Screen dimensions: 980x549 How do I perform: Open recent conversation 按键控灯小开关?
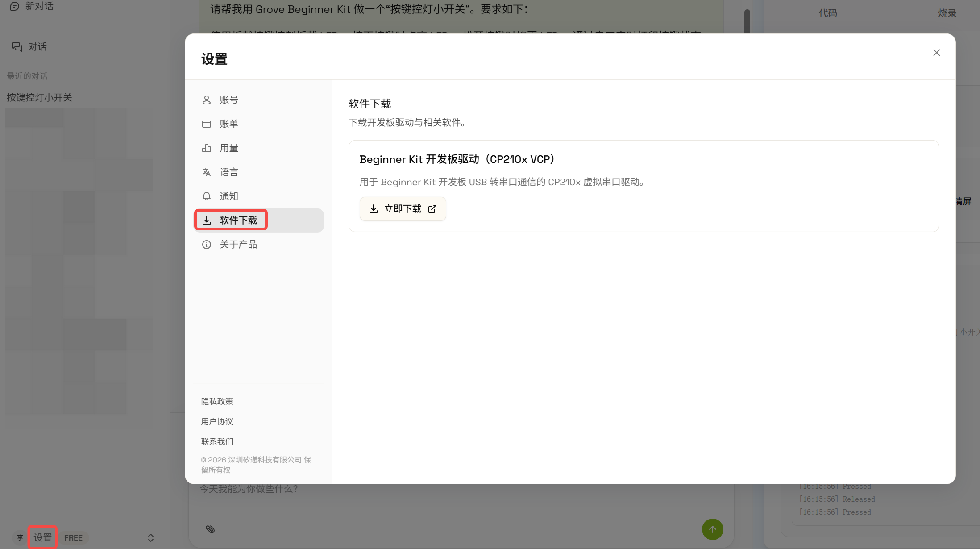point(39,97)
